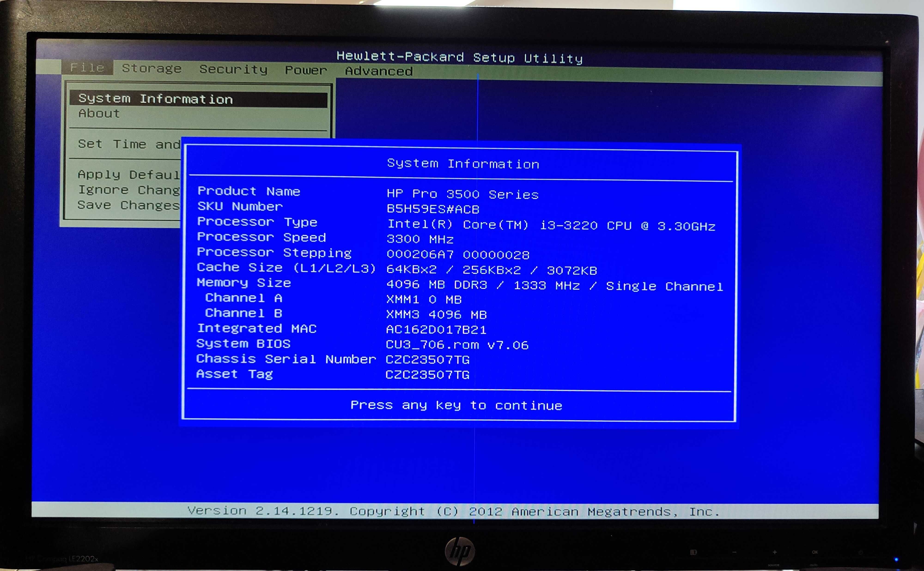Select the 3300 MHz value
Screen dimensions: 924x571
point(420,239)
